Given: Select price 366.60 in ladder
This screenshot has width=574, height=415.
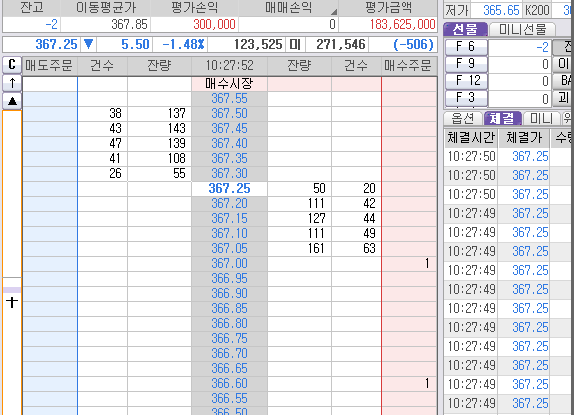Looking at the screenshot, I should click(229, 384).
